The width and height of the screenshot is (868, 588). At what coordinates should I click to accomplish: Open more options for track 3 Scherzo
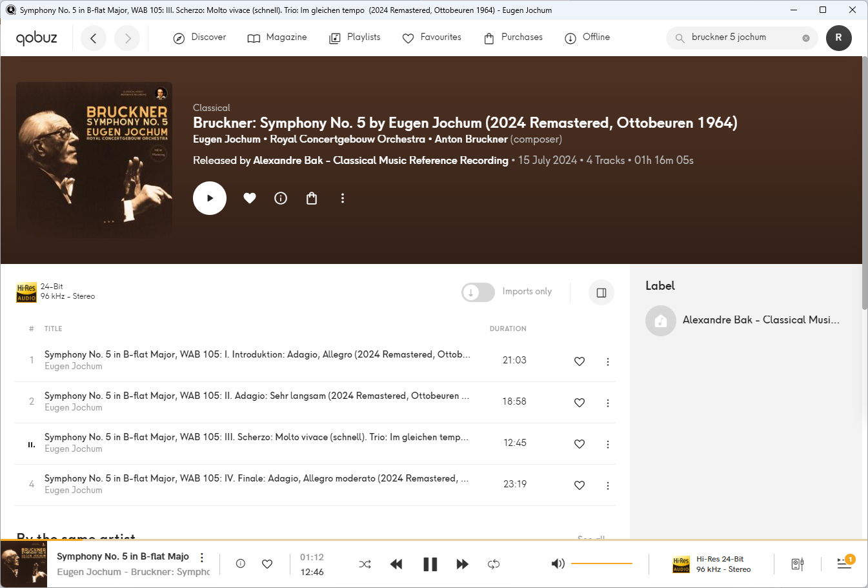click(x=607, y=444)
